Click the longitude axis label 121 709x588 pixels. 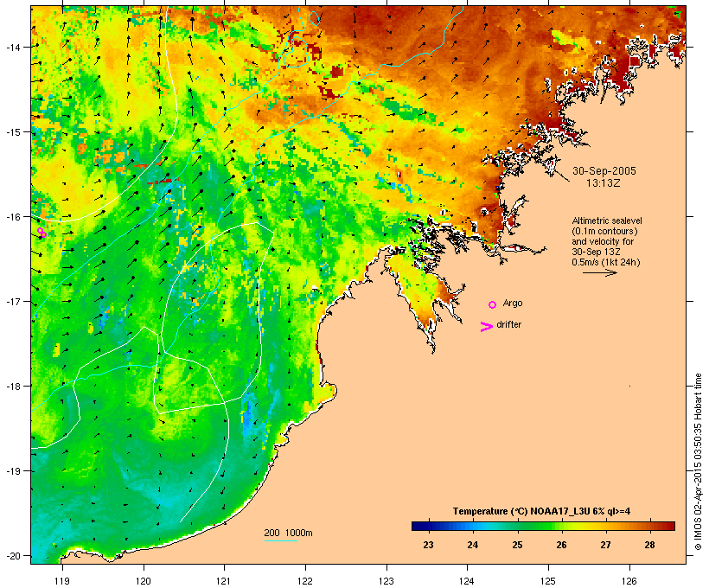pyautogui.click(x=224, y=581)
